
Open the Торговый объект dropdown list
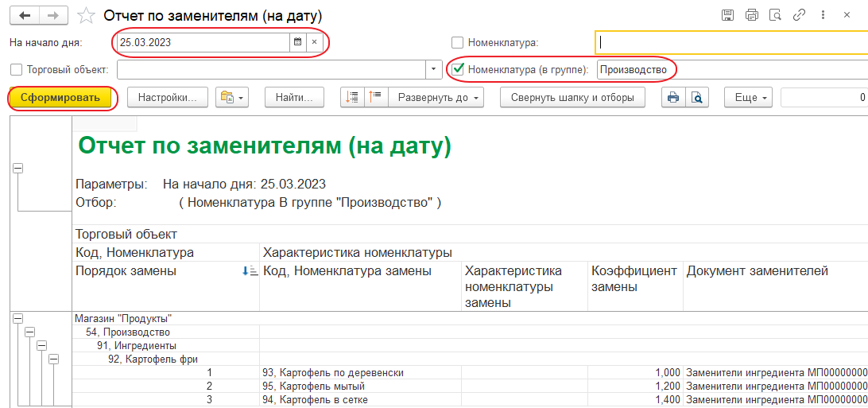tap(433, 70)
